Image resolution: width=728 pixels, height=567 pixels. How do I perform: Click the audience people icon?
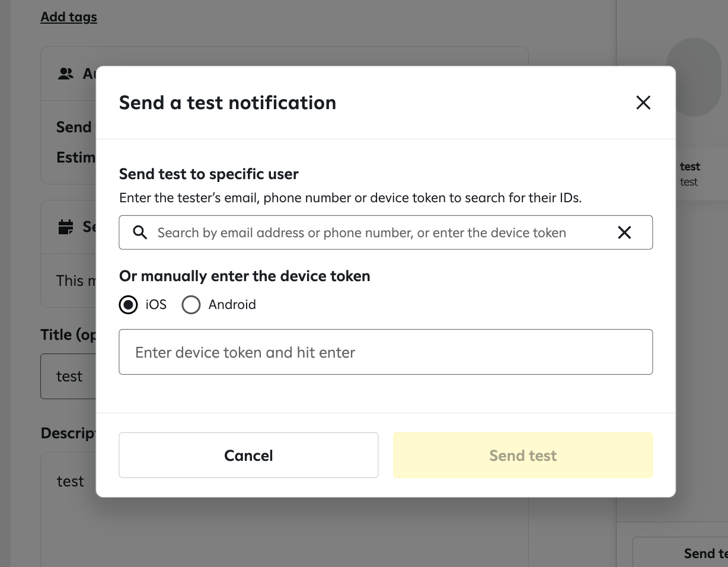pyautogui.click(x=65, y=74)
